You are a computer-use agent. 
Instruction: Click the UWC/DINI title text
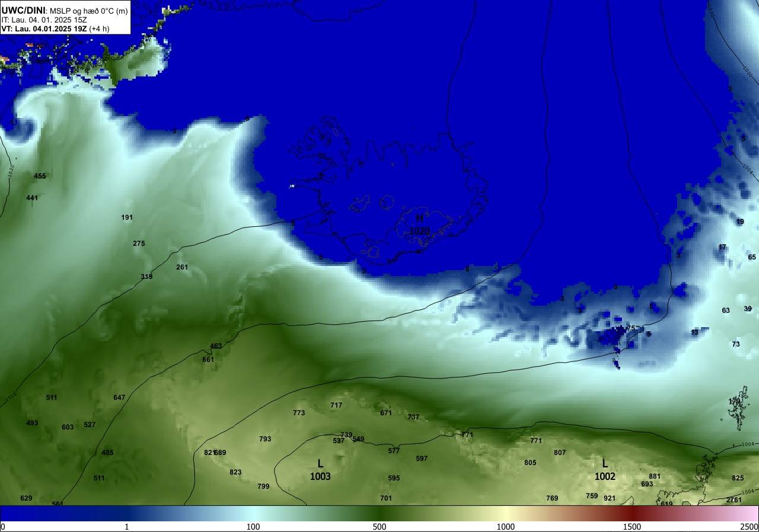(x=23, y=10)
